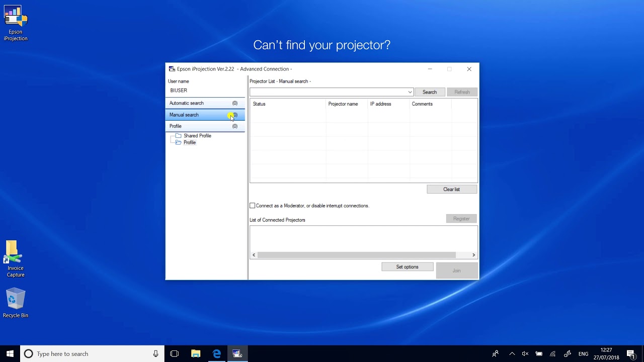Select the Shared Profile folder icon
The width and height of the screenshot is (644, 362).
pos(178,136)
